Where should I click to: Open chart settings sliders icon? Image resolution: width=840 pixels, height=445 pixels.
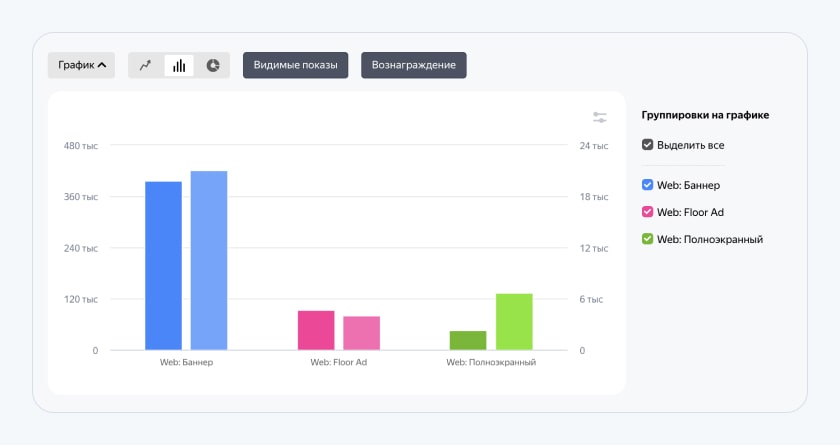(599, 117)
